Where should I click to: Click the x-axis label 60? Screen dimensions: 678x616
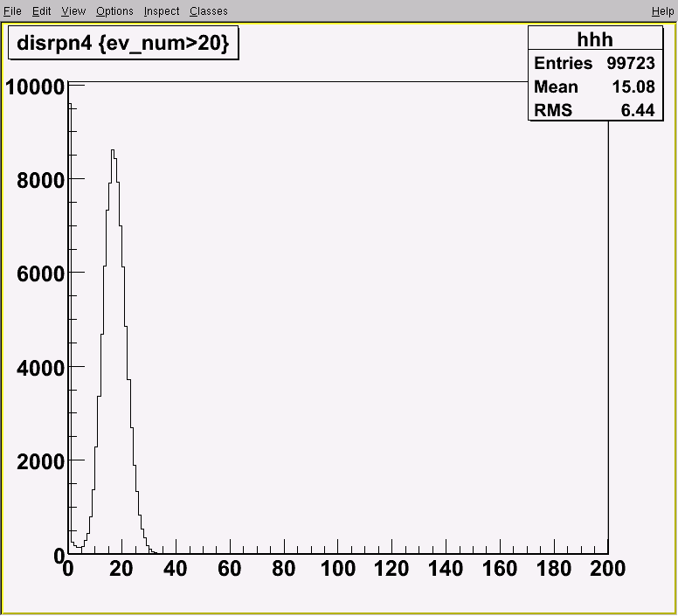(229, 569)
